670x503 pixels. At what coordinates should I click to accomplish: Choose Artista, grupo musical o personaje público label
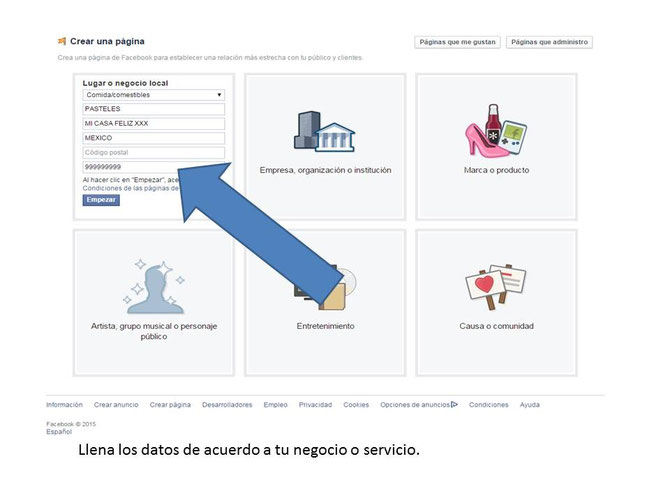[x=154, y=331]
